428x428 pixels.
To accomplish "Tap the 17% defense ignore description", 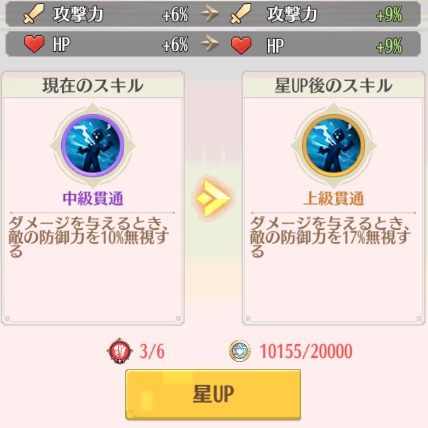I will click(330, 237).
